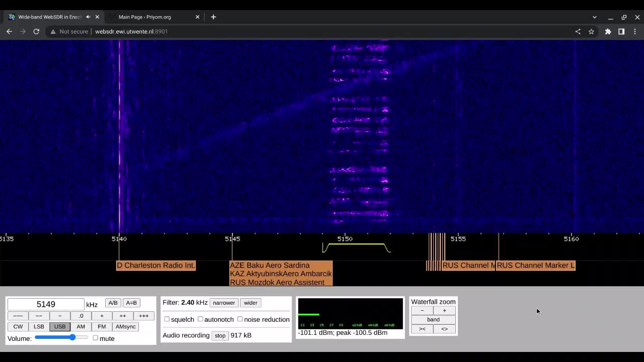Close the Main Page Priyom.org tab
This screenshot has width=644, height=362.
click(x=197, y=17)
